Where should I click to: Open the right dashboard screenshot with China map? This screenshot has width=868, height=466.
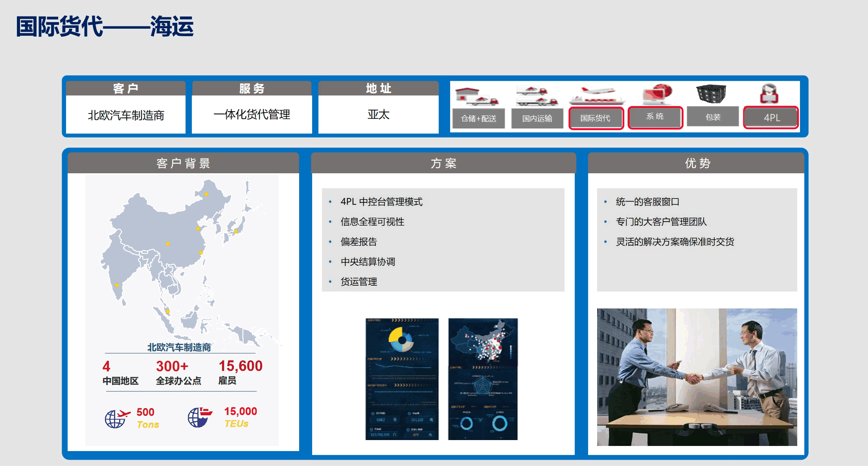pos(483,379)
